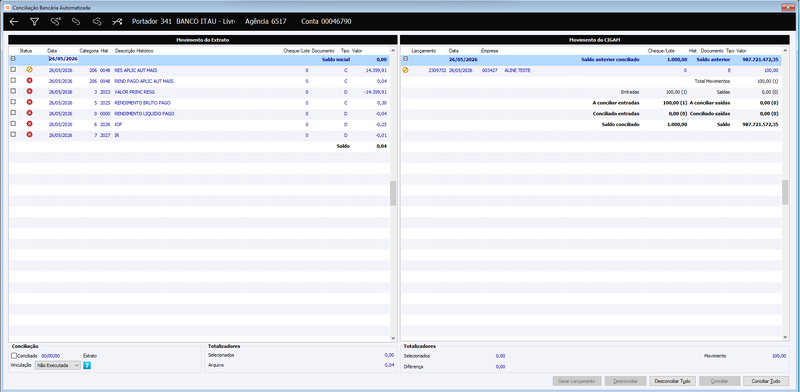Collapse the 26/05/2026 group in CIGAM panel
Screen dimensions: 800x392
[x=406, y=59]
